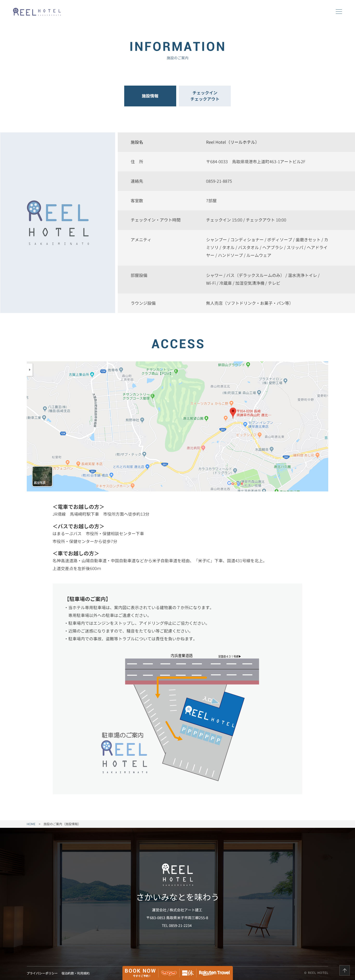Click the ＜車でお越しの方＞ heading
Screen dimensions: 355x980
pyautogui.click(x=76, y=553)
